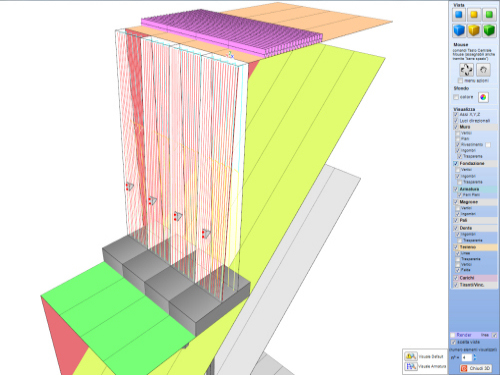Toggle the Pali checkbox
Screen dimensions: 500x375
click(456, 220)
